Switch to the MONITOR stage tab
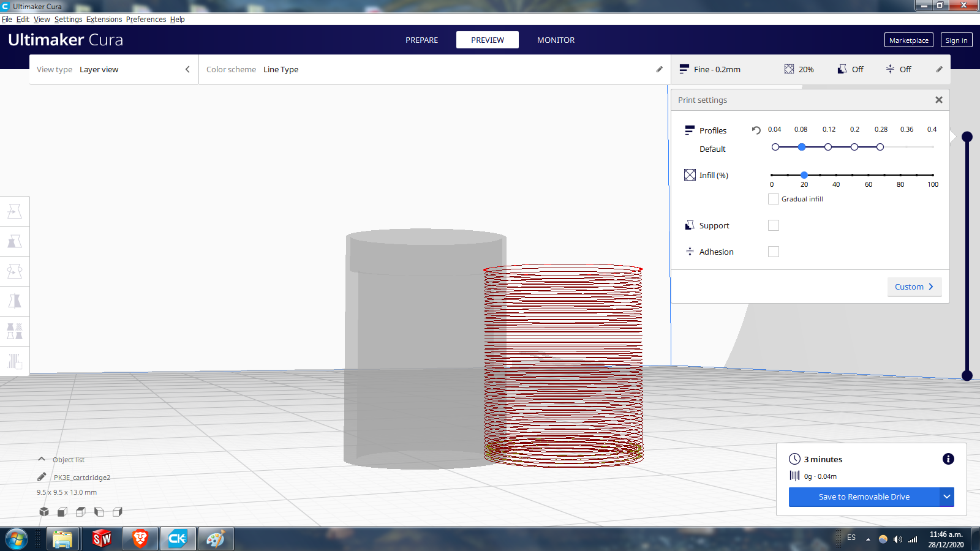The image size is (980, 551). click(556, 40)
